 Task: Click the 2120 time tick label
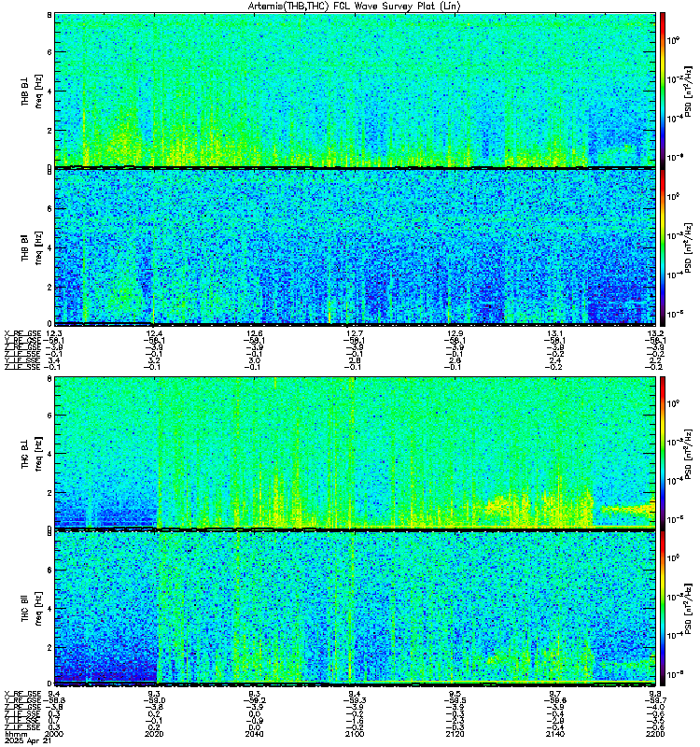tap(455, 734)
